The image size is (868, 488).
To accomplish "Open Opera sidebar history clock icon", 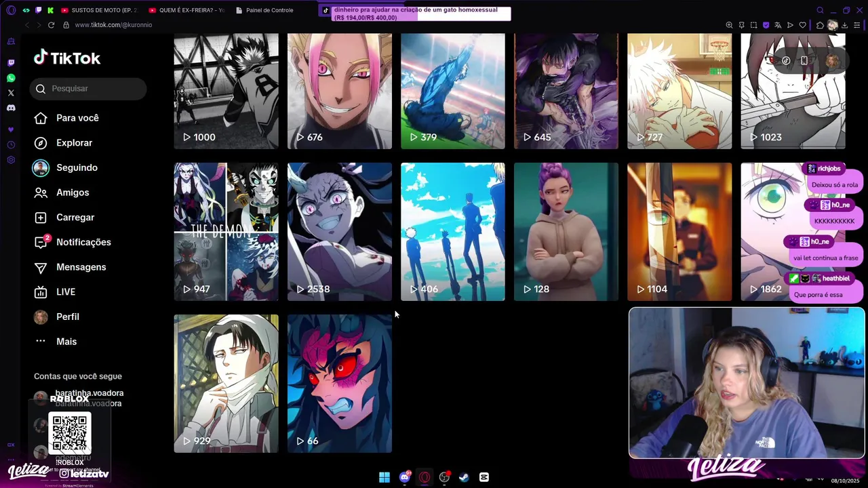I will (x=11, y=145).
